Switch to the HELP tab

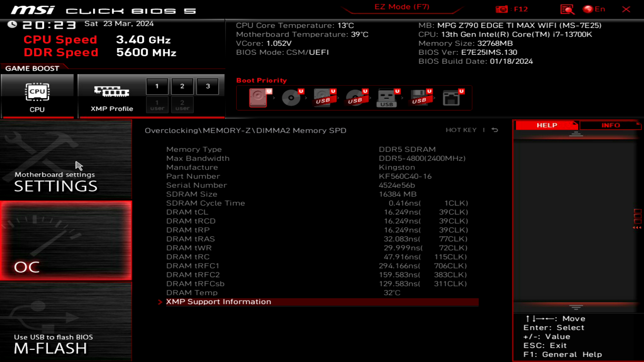click(547, 125)
